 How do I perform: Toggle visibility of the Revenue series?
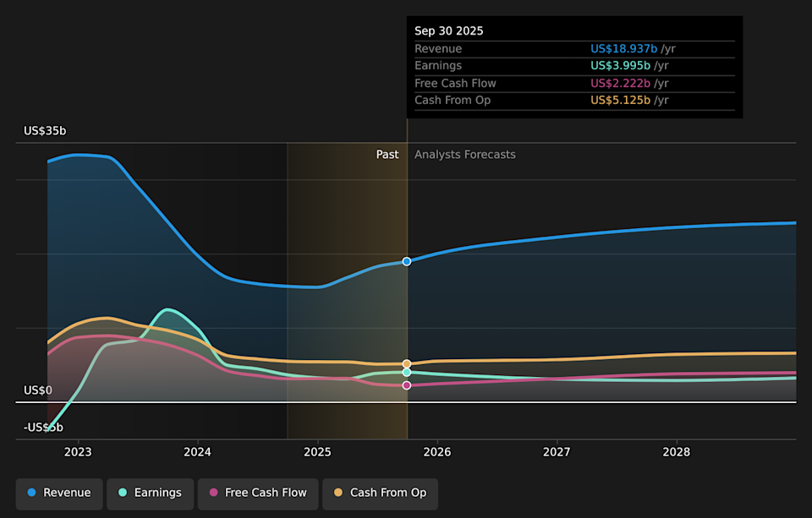[x=58, y=493]
